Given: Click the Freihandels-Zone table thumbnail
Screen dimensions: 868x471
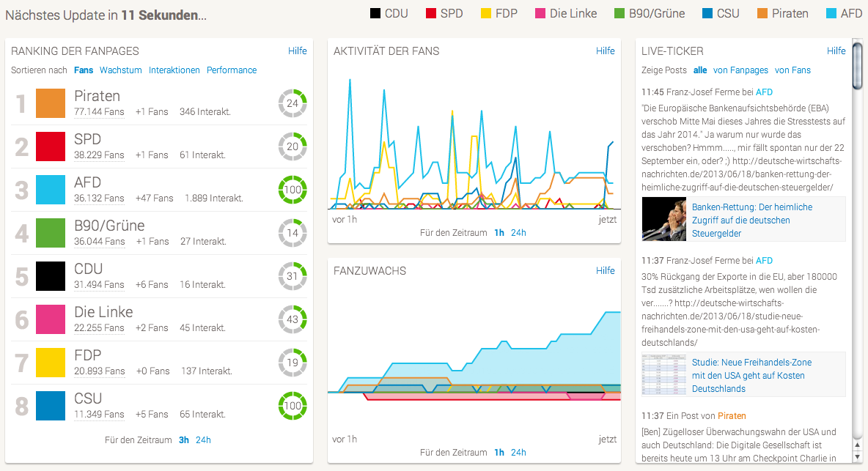Looking at the screenshot, I should click(x=663, y=374).
